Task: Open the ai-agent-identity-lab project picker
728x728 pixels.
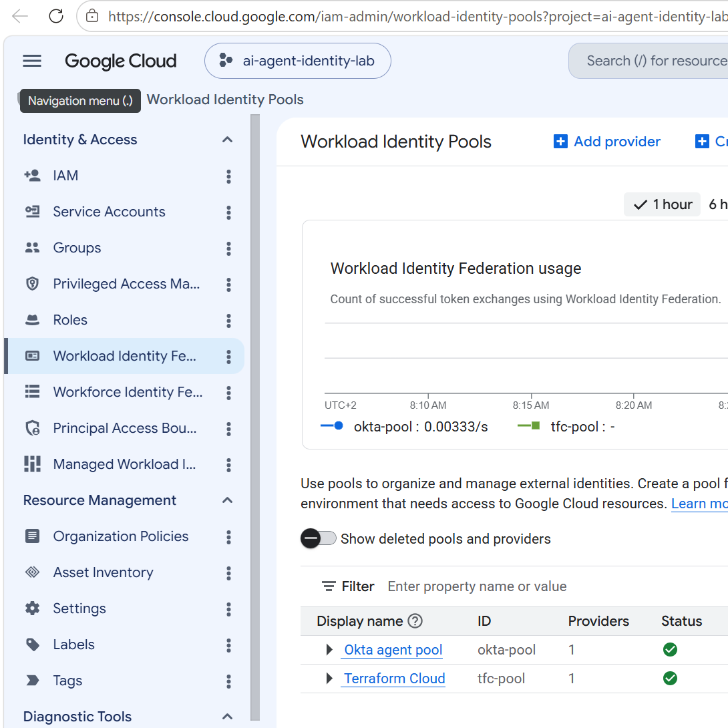Action: click(x=298, y=61)
